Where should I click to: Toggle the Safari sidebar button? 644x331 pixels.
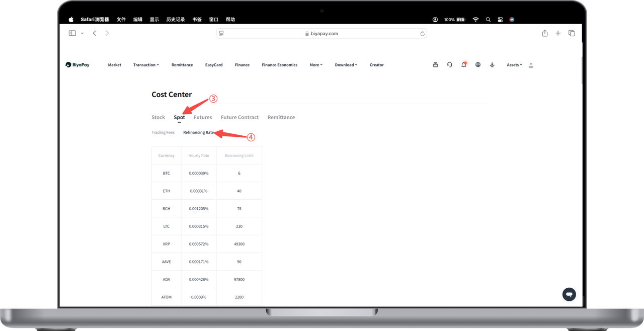pyautogui.click(x=72, y=33)
